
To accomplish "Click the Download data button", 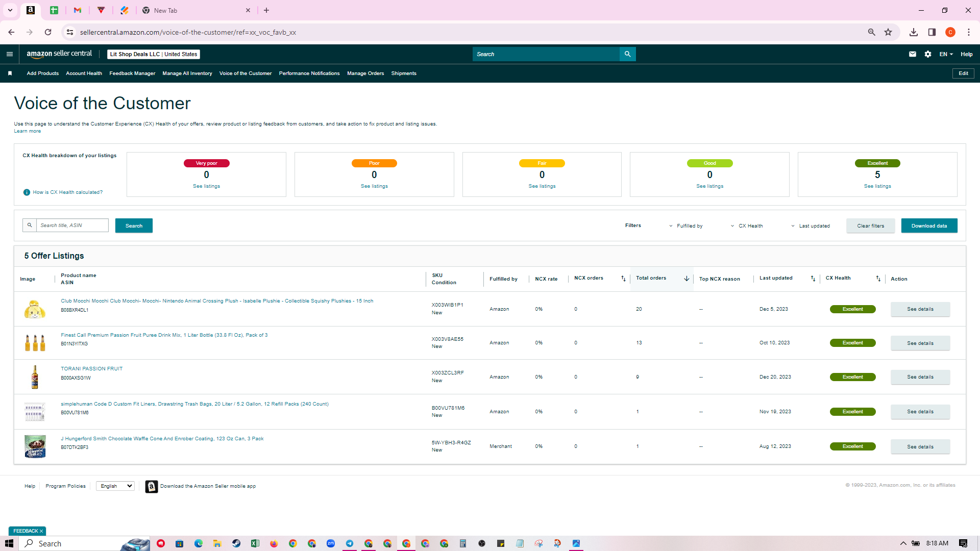I will 929,226.
